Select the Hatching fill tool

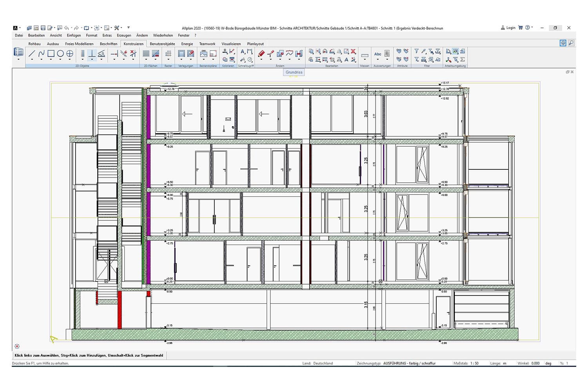point(146,54)
